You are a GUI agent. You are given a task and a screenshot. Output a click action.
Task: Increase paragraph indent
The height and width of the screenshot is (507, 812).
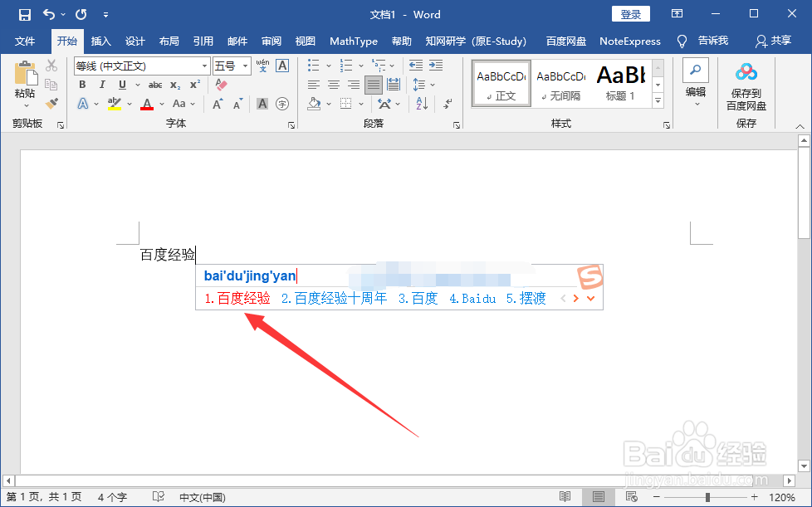(x=436, y=66)
